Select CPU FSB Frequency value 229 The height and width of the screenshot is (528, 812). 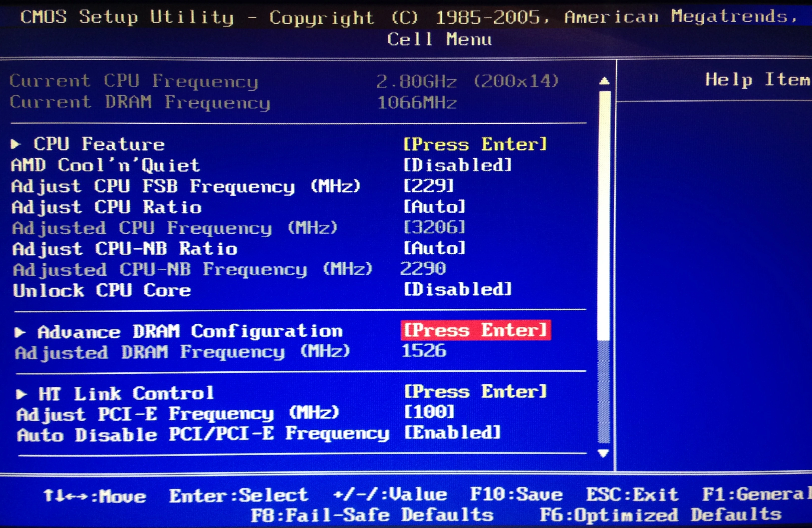pyautogui.click(x=429, y=186)
